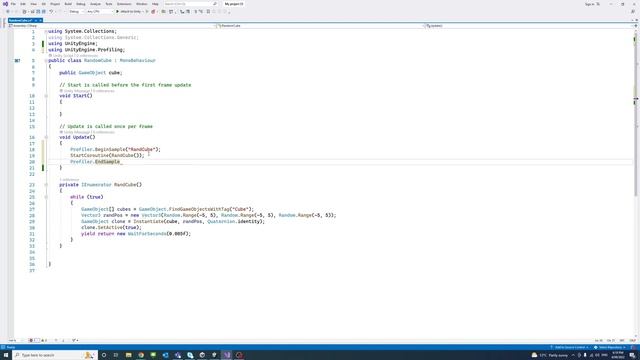Open the Help menu

point(155,4)
